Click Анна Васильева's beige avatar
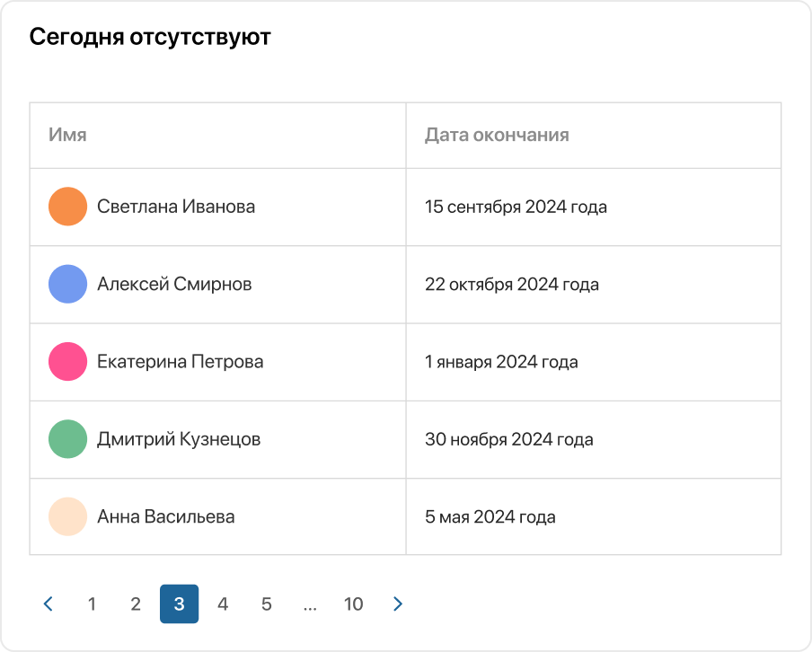The height and width of the screenshot is (652, 812). 67,516
